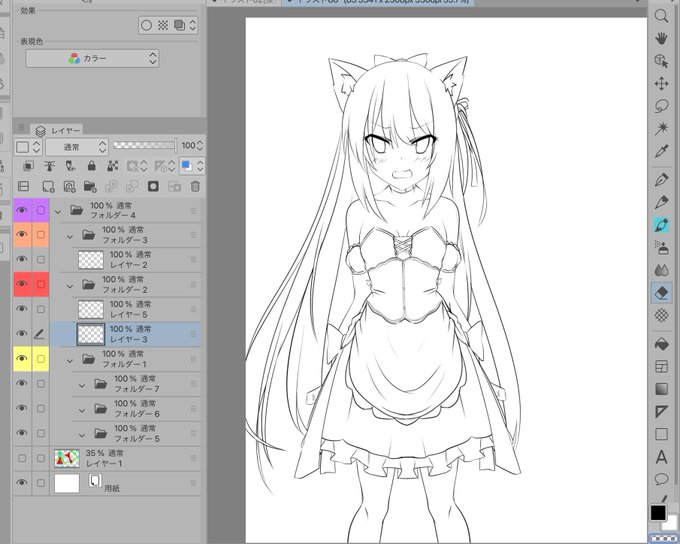Click the New Vector Layer icon
This screenshot has height=544, width=680.
point(69,187)
